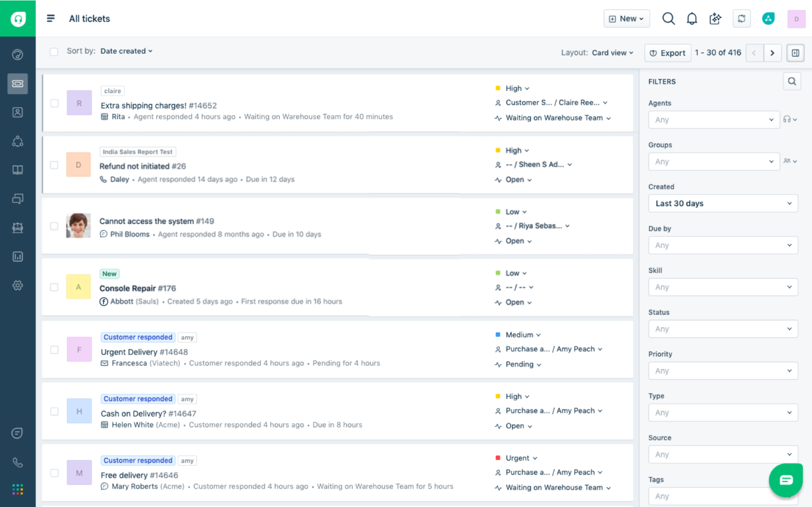Open the Layout Card view dropdown
This screenshot has width=812, height=507.
click(x=612, y=53)
